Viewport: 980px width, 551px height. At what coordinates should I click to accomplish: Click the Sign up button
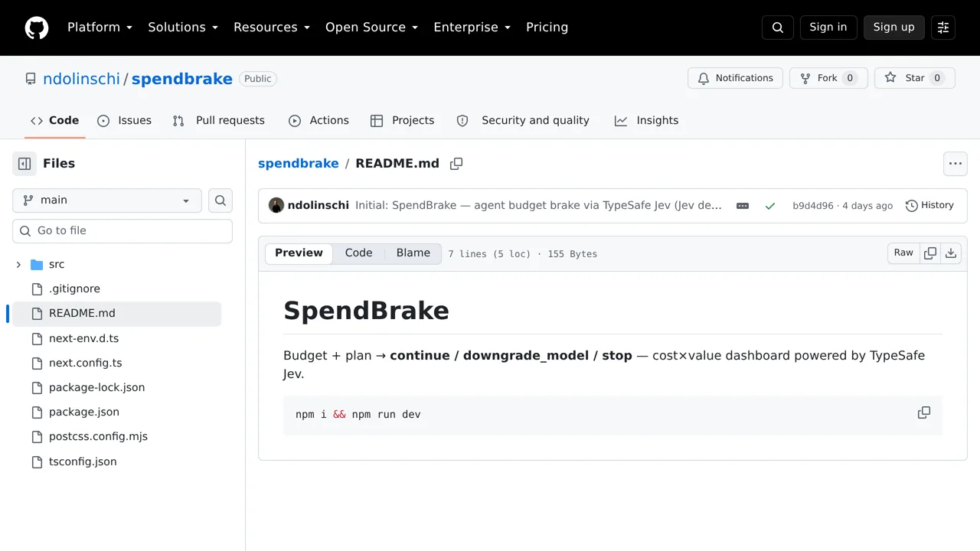coord(894,28)
